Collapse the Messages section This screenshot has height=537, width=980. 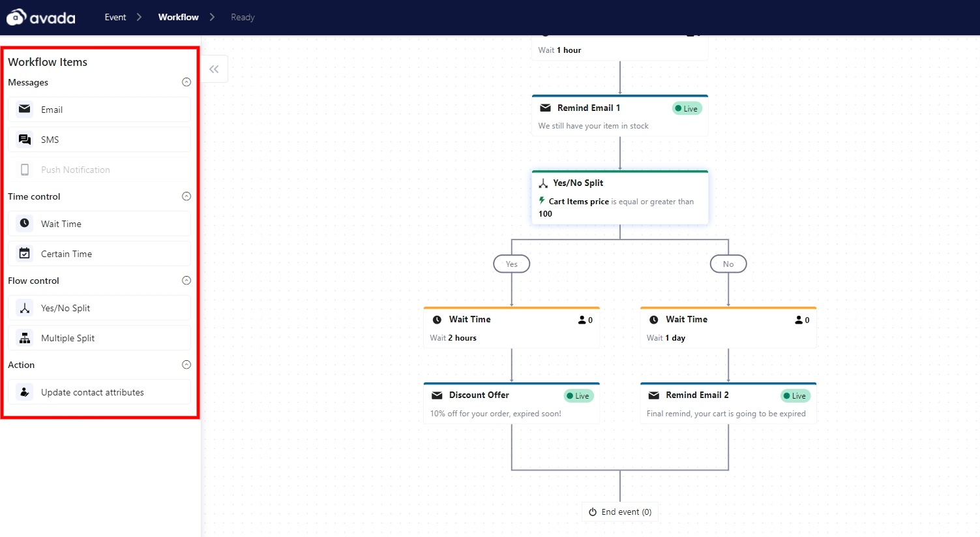186,82
